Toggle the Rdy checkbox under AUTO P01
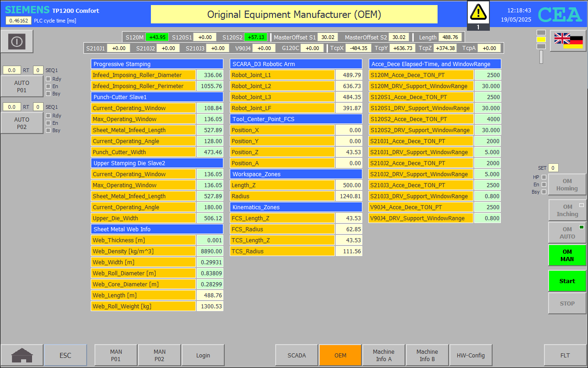Screen dimensions: 588x368 [x=48, y=79]
